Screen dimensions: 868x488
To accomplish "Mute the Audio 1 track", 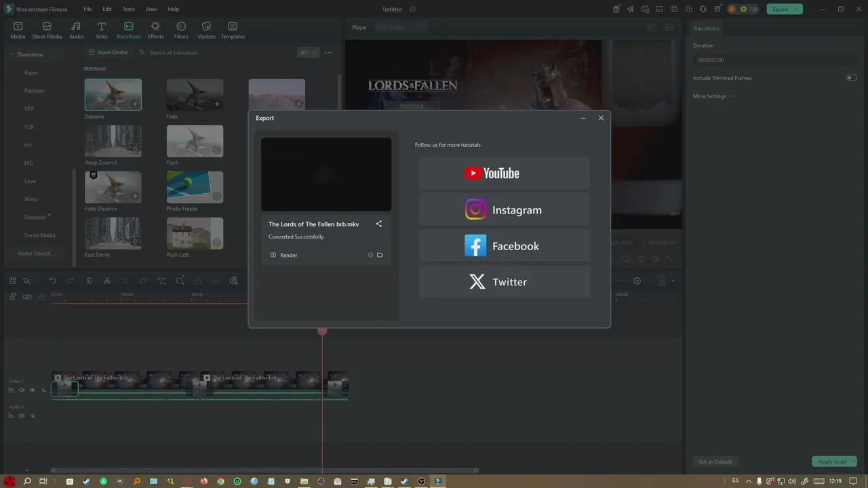I will 21,415.
